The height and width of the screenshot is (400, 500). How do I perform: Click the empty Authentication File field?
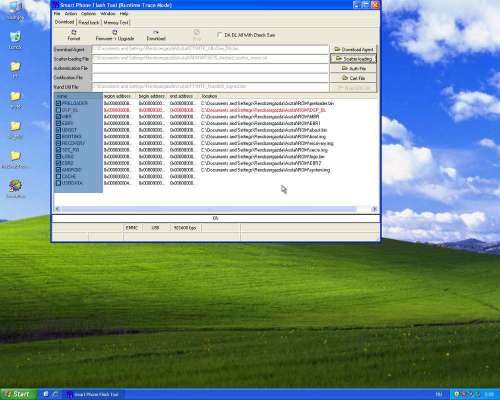[210, 68]
